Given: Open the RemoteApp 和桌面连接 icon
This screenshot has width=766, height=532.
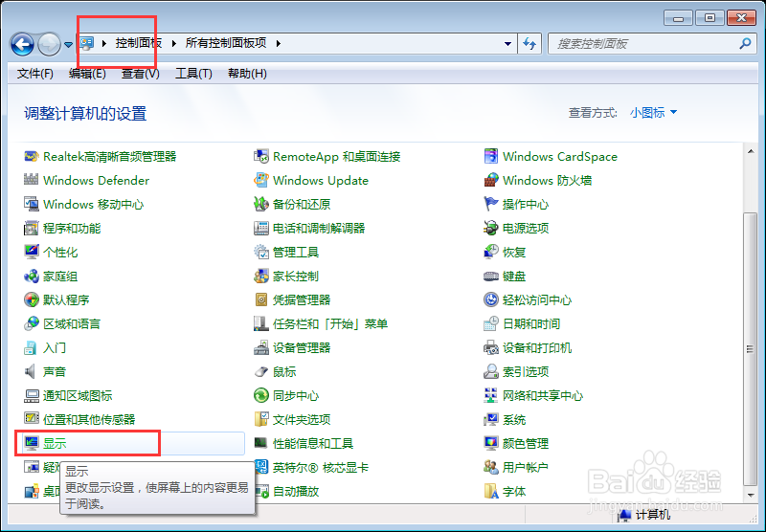Looking at the screenshot, I should coord(261,157).
